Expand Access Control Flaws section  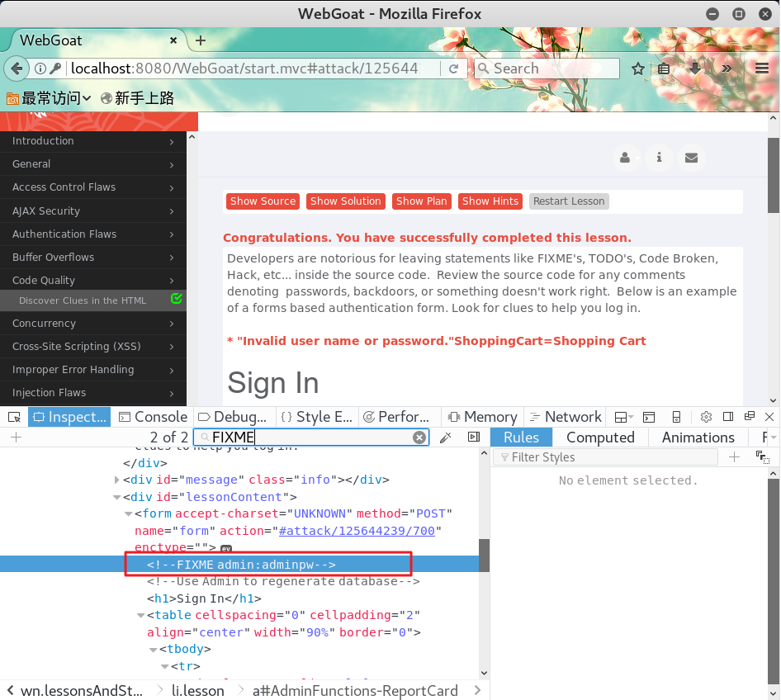click(93, 187)
